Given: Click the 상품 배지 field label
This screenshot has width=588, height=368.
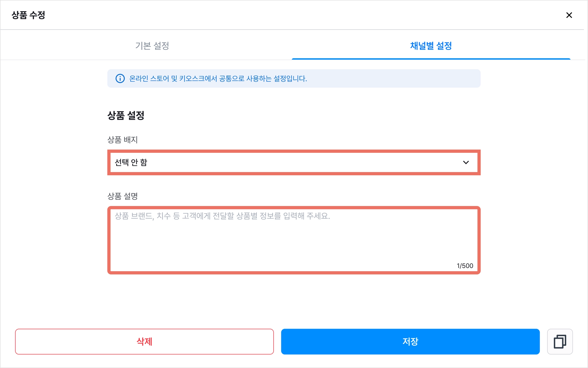Looking at the screenshot, I should (123, 140).
